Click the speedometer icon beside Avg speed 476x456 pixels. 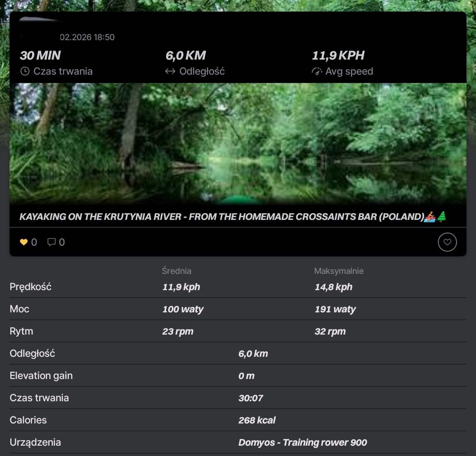click(317, 71)
